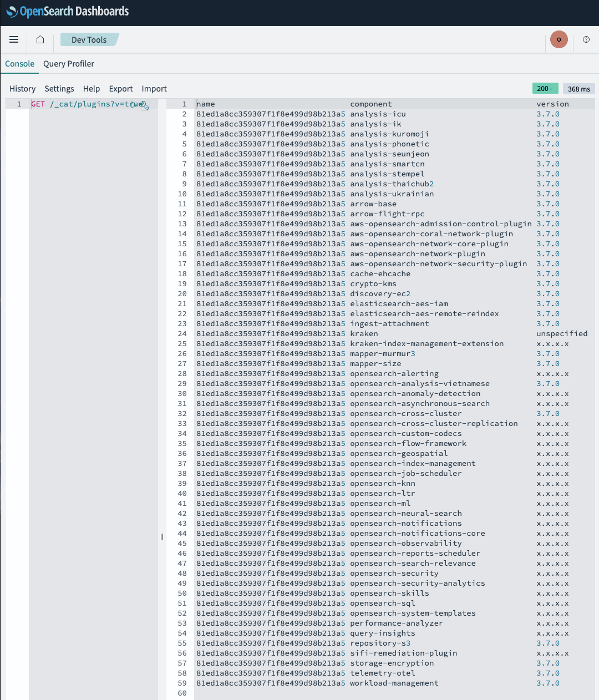This screenshot has height=700, width=599.
Task: Select the cache-ehcache component text
Action: click(380, 273)
